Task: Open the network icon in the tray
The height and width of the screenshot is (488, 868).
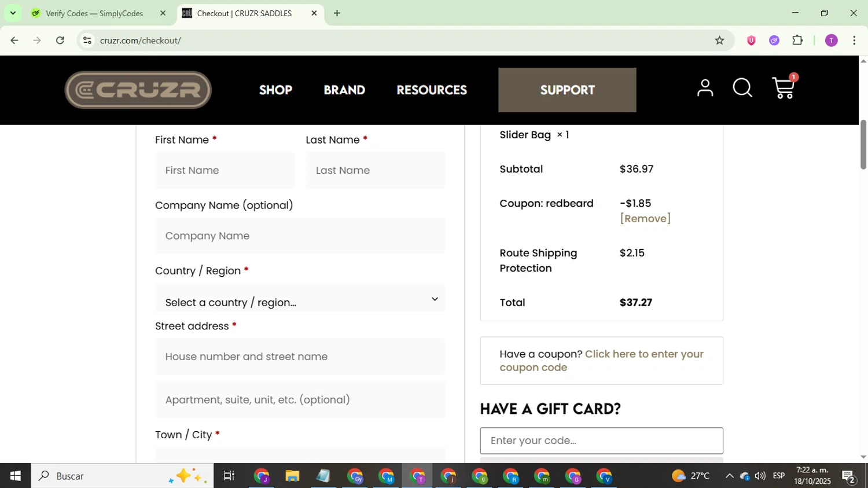Action: coord(745,476)
